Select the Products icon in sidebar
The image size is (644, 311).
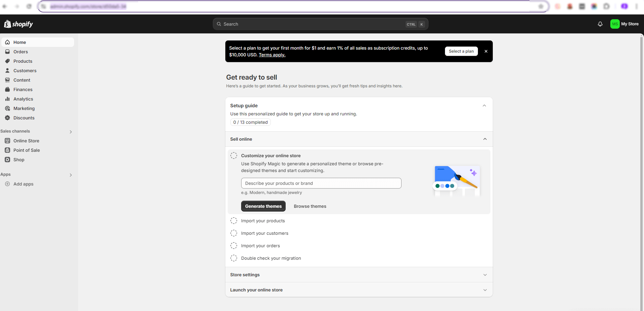click(7, 61)
